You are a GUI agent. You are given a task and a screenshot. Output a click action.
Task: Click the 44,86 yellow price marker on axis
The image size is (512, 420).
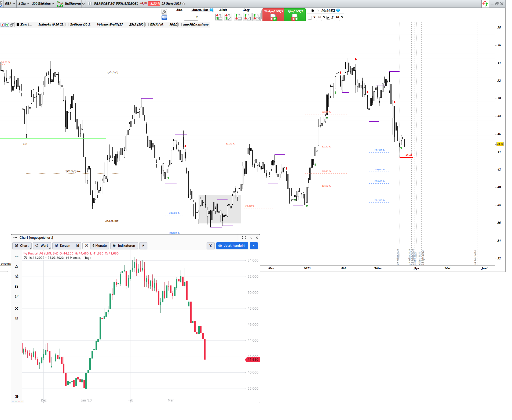click(x=500, y=144)
